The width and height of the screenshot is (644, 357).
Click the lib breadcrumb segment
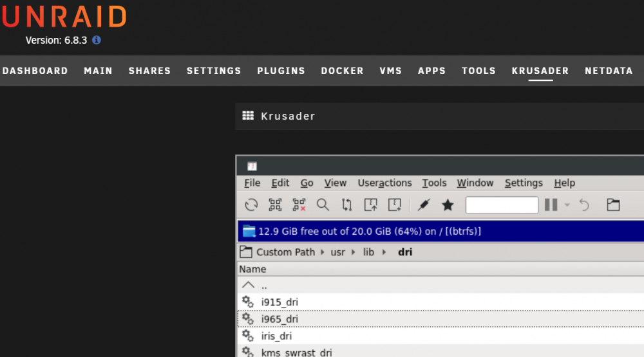[368, 252]
